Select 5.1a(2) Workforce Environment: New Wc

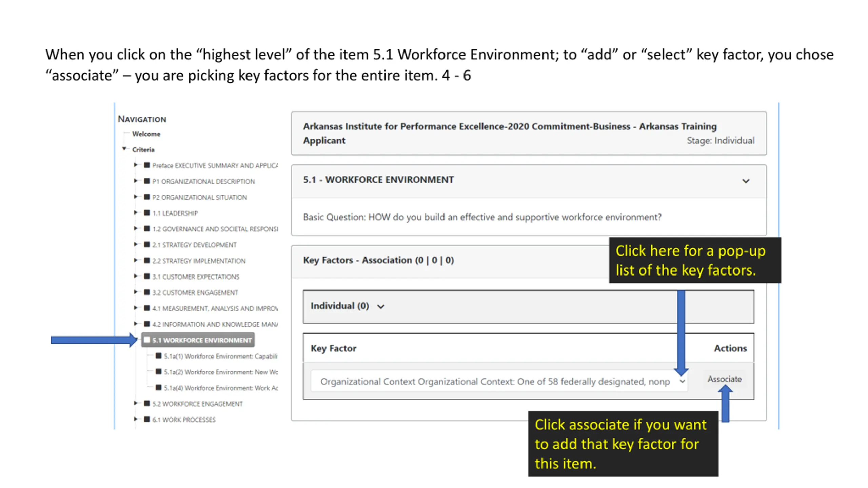click(221, 372)
